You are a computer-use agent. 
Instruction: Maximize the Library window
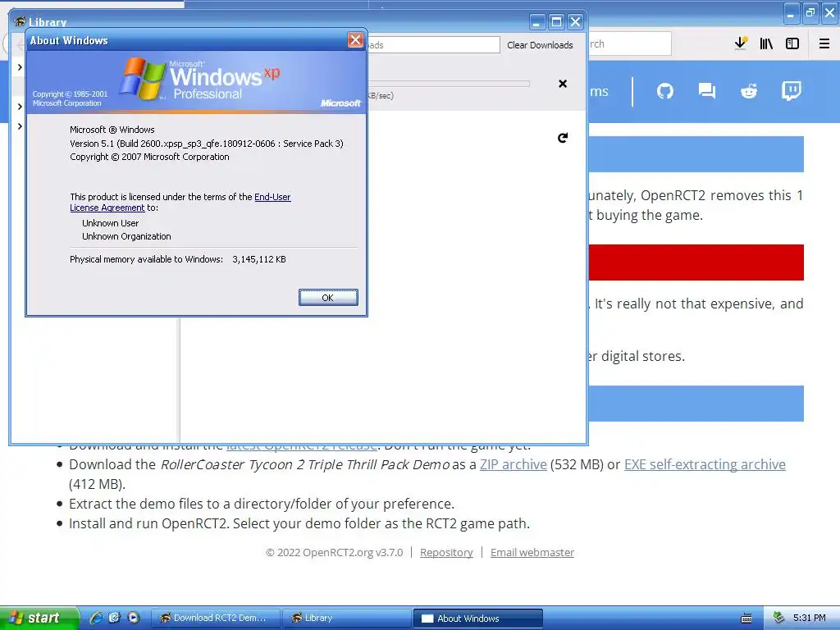(x=556, y=22)
